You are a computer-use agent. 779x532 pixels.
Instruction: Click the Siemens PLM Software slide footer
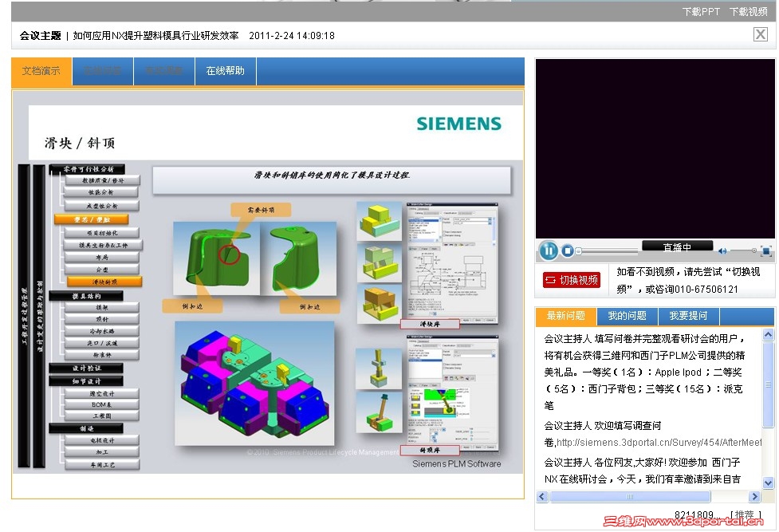pyautogui.click(x=456, y=463)
